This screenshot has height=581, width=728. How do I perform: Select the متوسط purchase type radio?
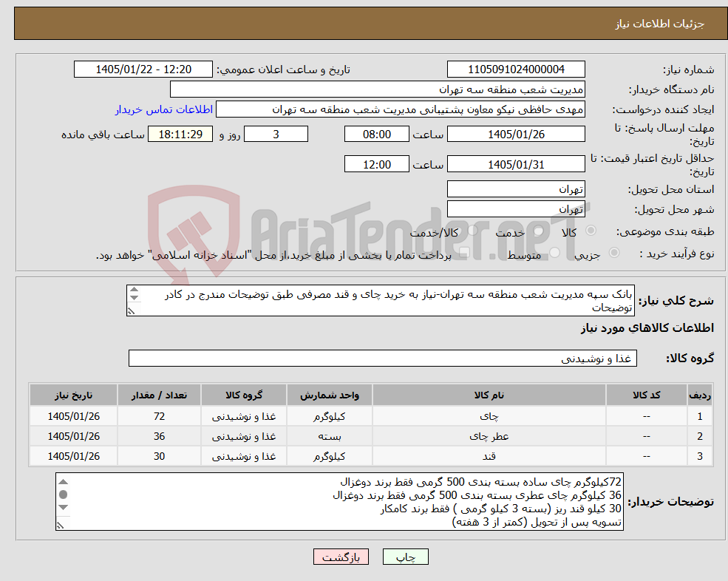coord(555,253)
